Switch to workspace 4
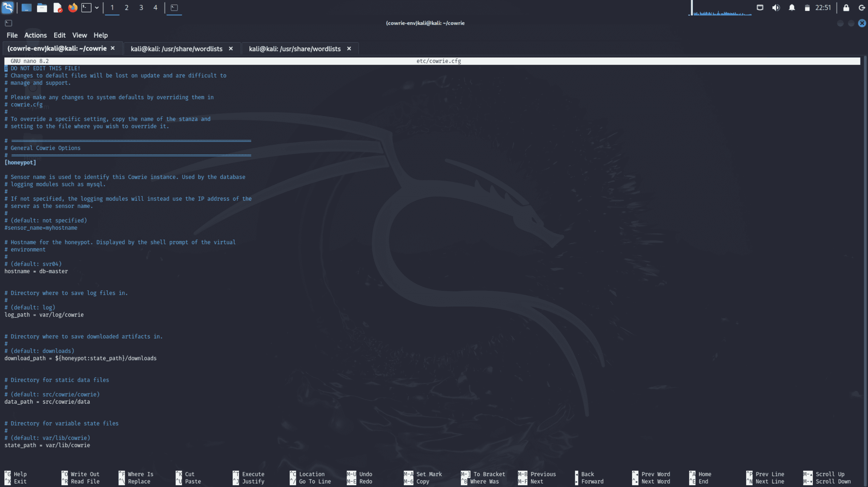868x487 pixels. tap(155, 7)
